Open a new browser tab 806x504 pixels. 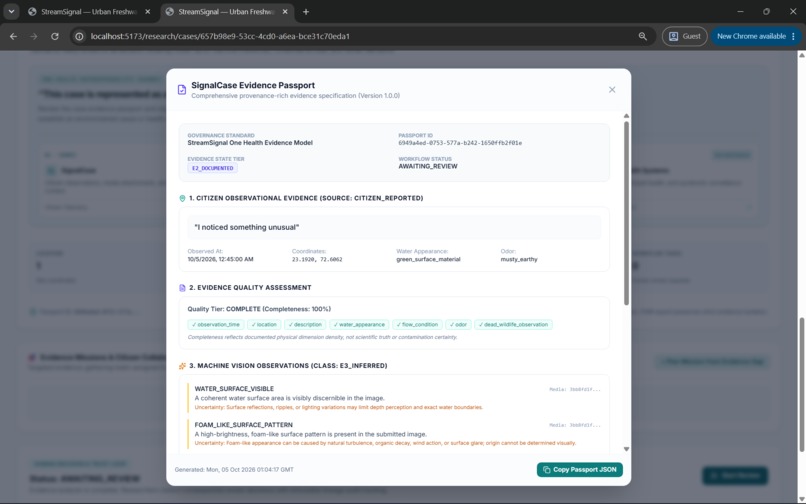(x=306, y=11)
